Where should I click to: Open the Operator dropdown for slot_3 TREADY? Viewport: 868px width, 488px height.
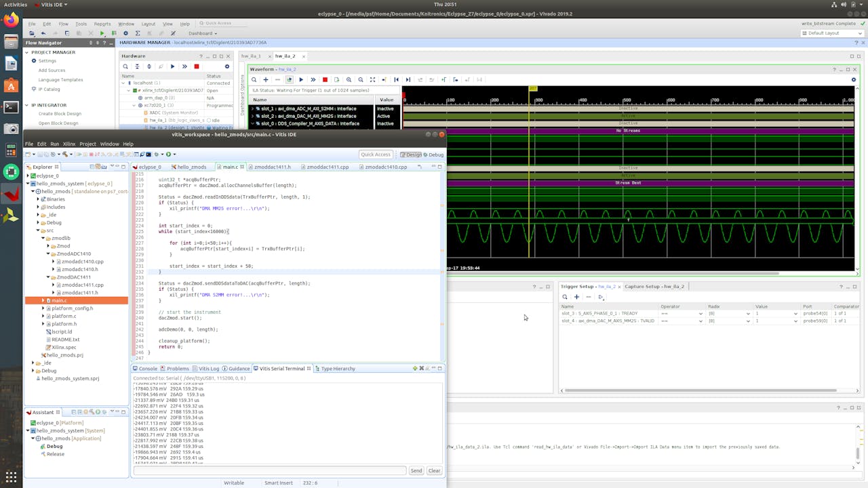[x=701, y=314]
